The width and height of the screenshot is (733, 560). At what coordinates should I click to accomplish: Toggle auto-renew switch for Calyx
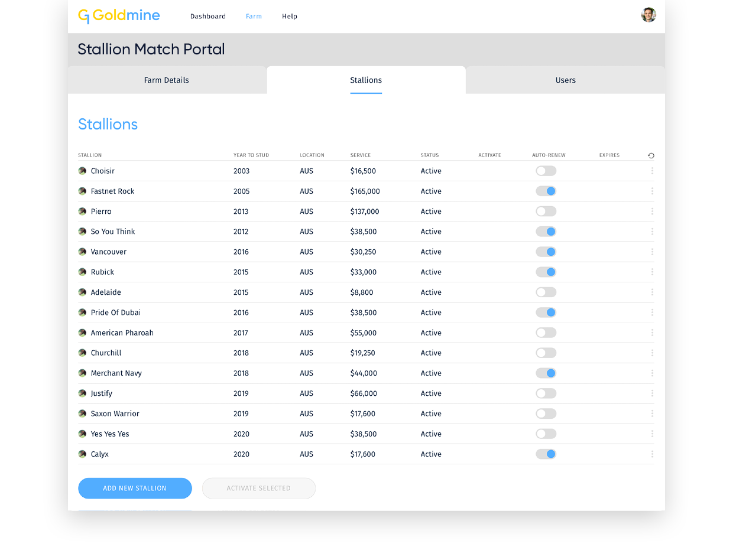[546, 454]
